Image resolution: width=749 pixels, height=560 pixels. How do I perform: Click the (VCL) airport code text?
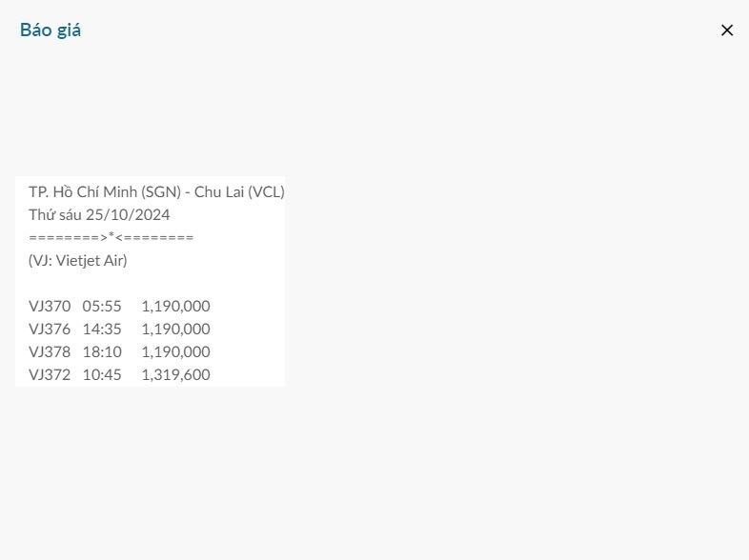coord(266,191)
